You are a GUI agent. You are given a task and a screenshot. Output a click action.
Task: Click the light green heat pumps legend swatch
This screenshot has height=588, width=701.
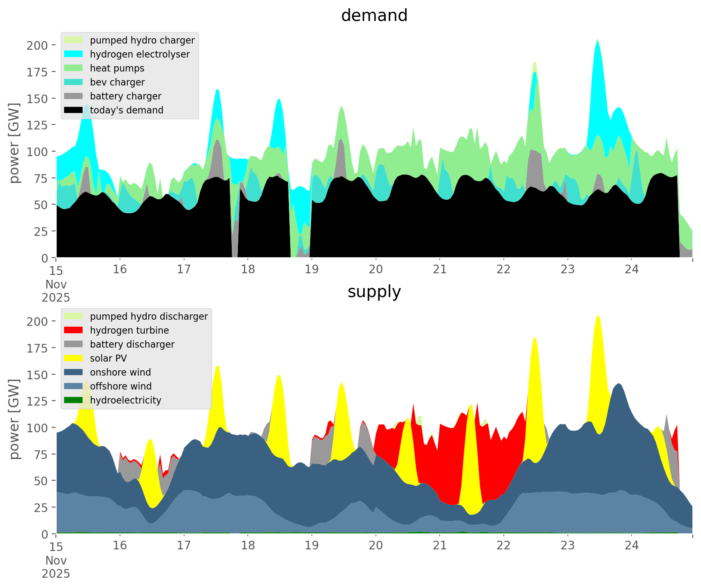click(74, 68)
